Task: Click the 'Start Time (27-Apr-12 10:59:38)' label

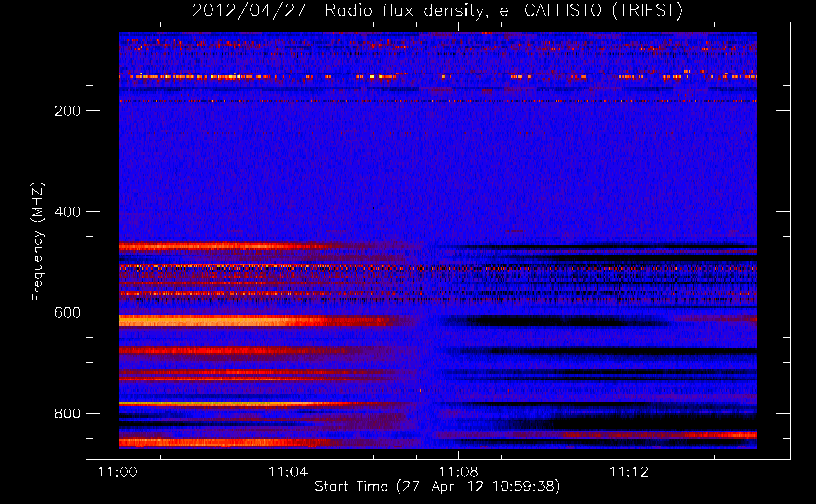Action: pos(437,487)
